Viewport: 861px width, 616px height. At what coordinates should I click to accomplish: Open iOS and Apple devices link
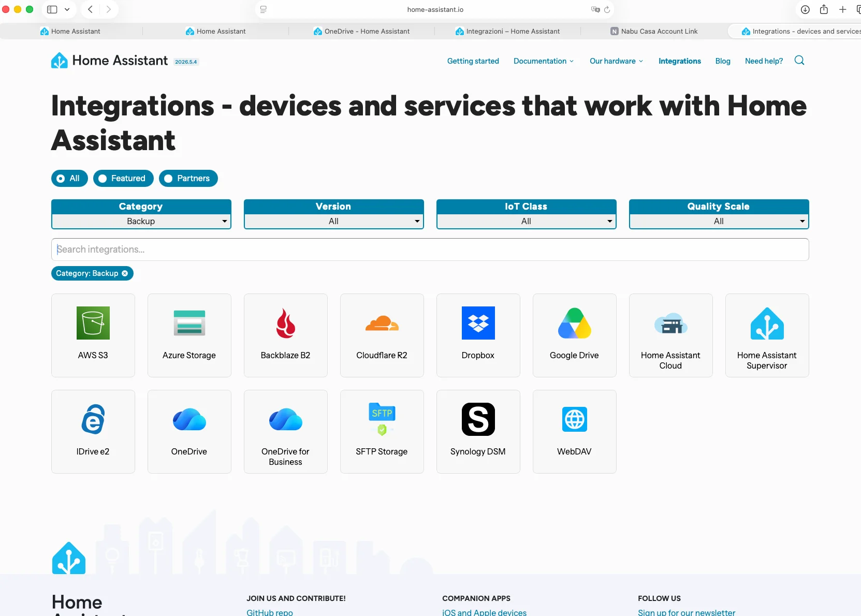[484, 612]
